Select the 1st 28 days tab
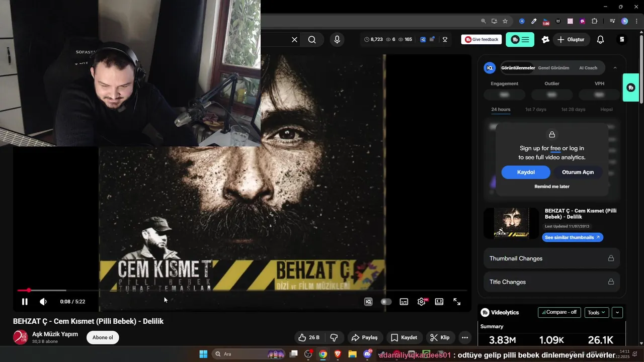Image resolution: width=644 pixels, height=362 pixels. 573,110
